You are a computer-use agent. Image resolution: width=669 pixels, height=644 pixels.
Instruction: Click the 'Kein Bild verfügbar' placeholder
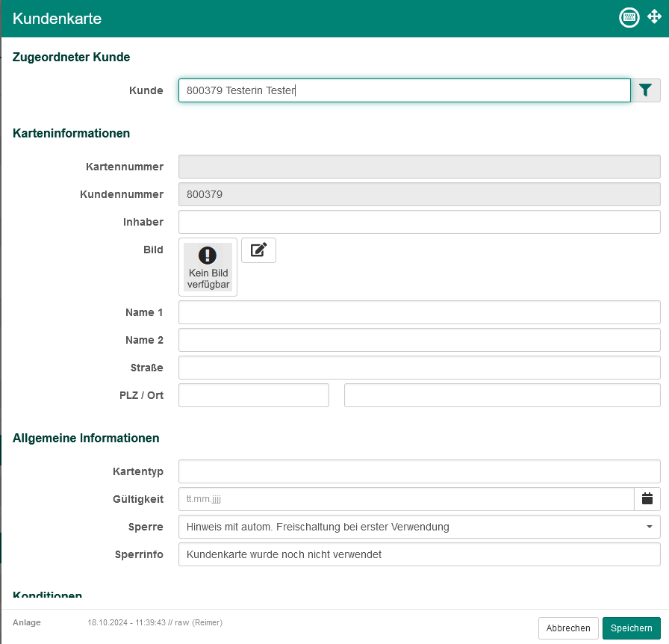[208, 267]
